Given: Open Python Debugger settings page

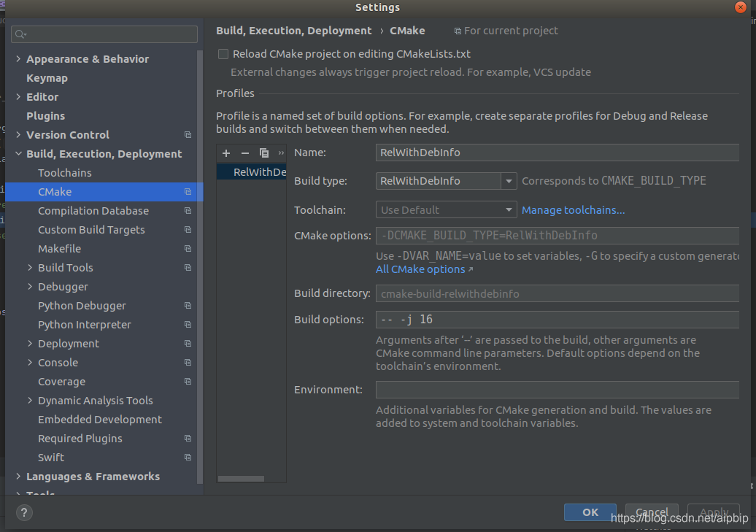Looking at the screenshot, I should point(82,306).
